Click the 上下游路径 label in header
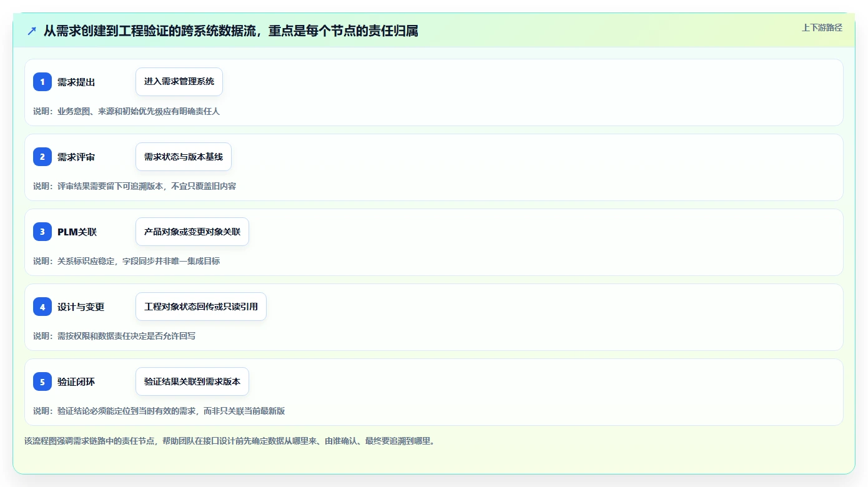Image resolution: width=868 pixels, height=487 pixels. point(822,27)
